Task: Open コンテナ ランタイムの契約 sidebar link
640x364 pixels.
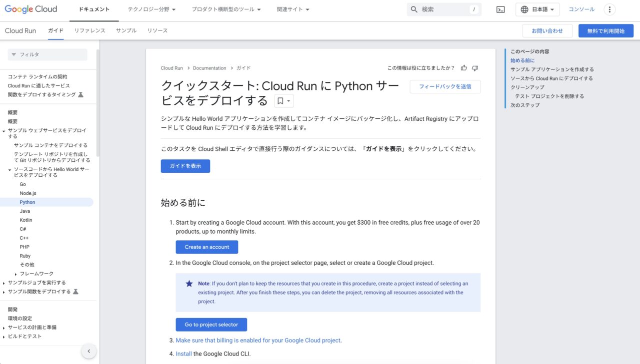Action: [x=37, y=77]
